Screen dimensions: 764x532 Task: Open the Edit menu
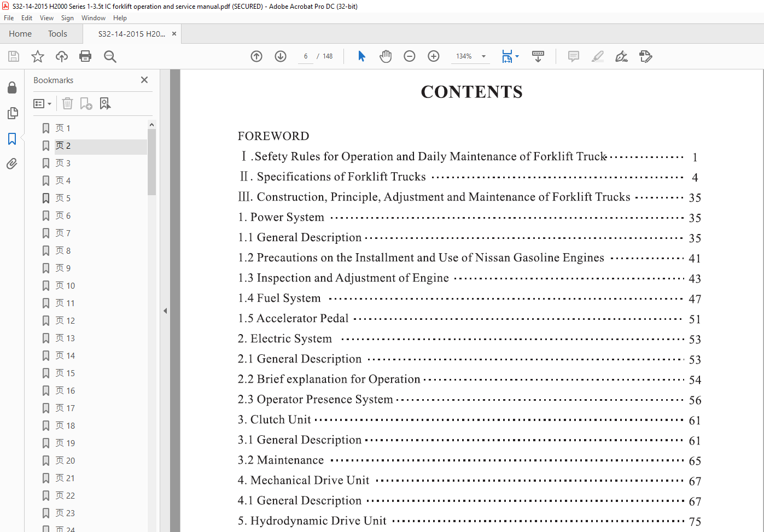[27, 18]
